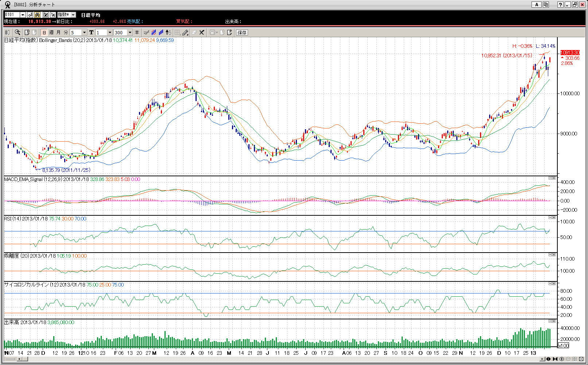Expand the 指数 market type dropdown
The width and height of the screenshot is (588, 365).
click(x=73, y=15)
